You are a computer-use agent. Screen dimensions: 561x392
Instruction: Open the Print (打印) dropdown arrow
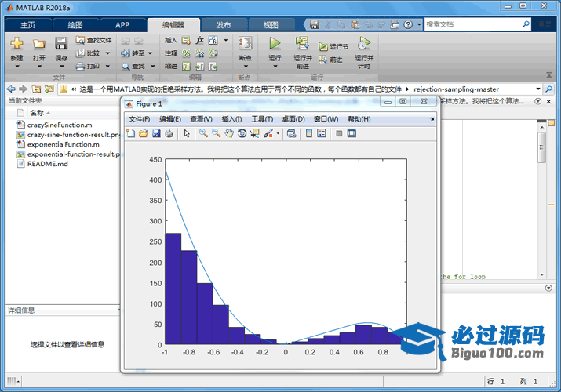pos(107,66)
